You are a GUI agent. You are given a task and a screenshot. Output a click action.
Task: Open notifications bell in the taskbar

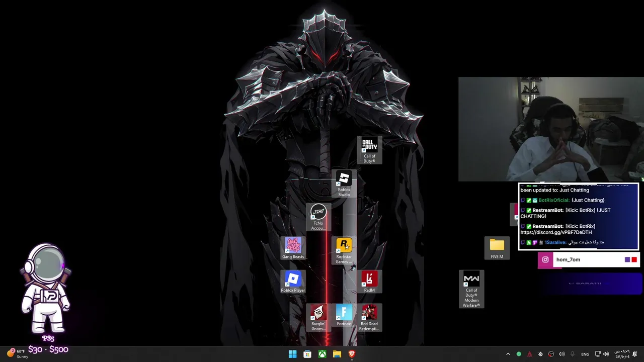pyautogui.click(x=635, y=354)
